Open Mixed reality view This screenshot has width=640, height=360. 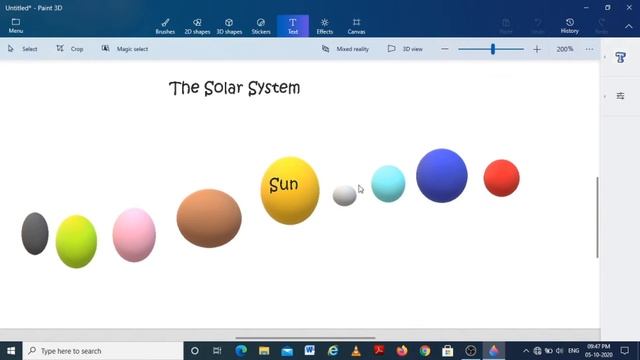345,49
